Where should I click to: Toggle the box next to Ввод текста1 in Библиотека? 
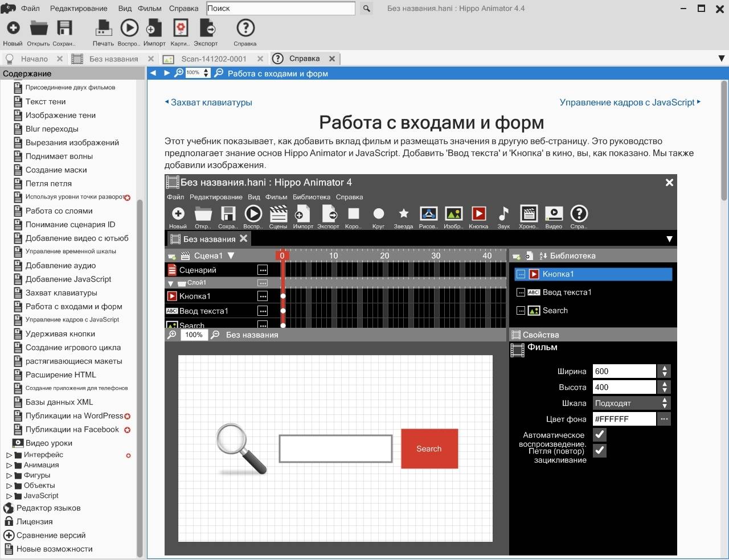click(x=521, y=293)
